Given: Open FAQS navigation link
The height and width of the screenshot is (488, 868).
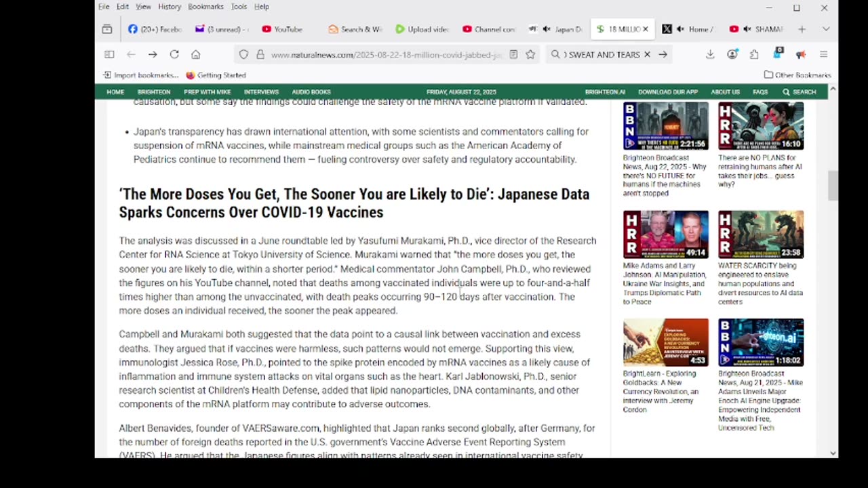Looking at the screenshot, I should point(760,91).
